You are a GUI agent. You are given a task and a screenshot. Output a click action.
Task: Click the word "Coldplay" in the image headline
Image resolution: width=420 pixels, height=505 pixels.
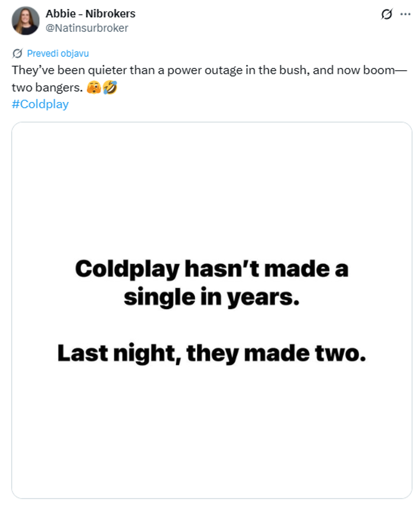coord(127,270)
